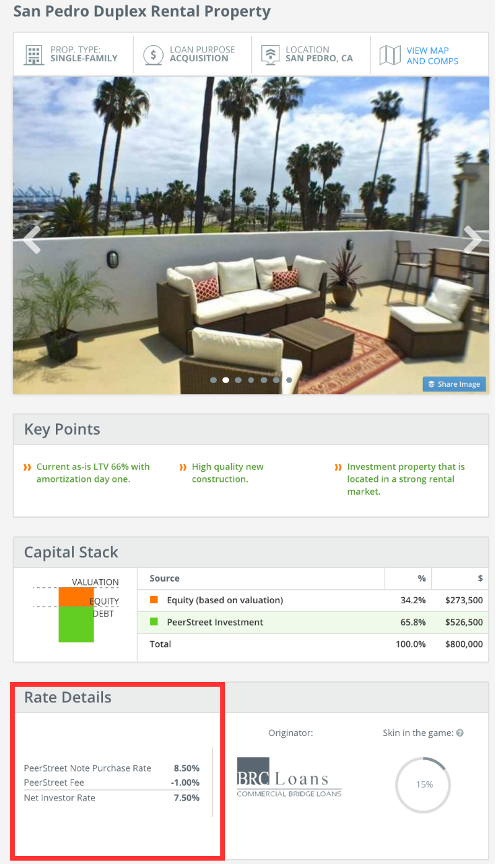Click the Skin in the game help icon

pyautogui.click(x=460, y=733)
